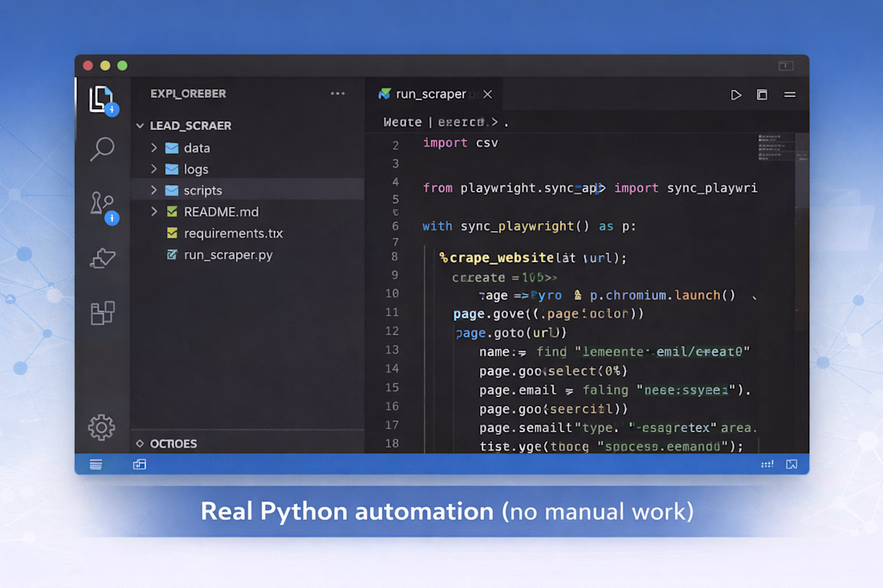Open the Run and Debug icon in activity bar
This screenshot has width=883, height=588.
[103, 258]
